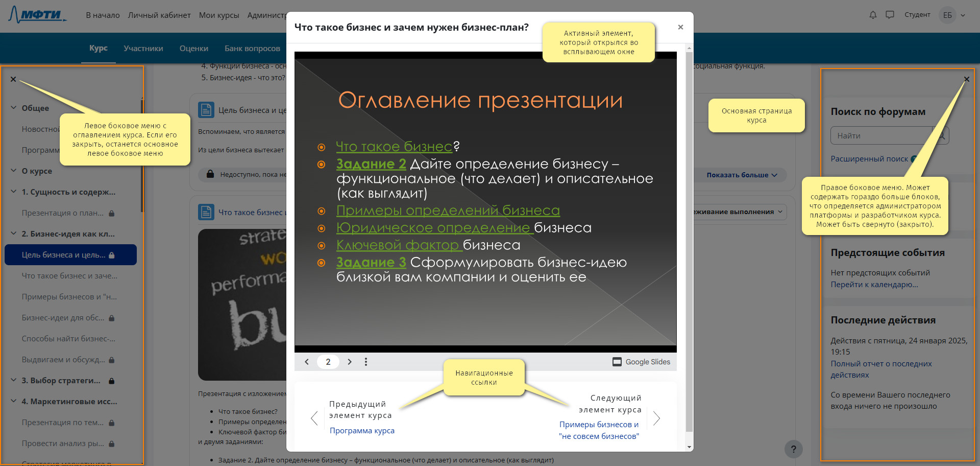The height and width of the screenshot is (466, 980).
Task: Click the left chevron for previous course element
Action: pos(314,418)
